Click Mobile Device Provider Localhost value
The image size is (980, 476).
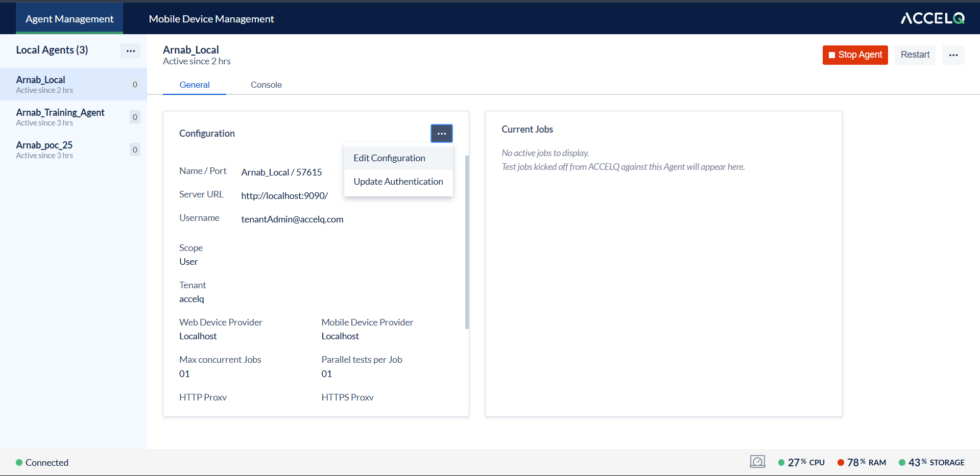pyautogui.click(x=340, y=336)
